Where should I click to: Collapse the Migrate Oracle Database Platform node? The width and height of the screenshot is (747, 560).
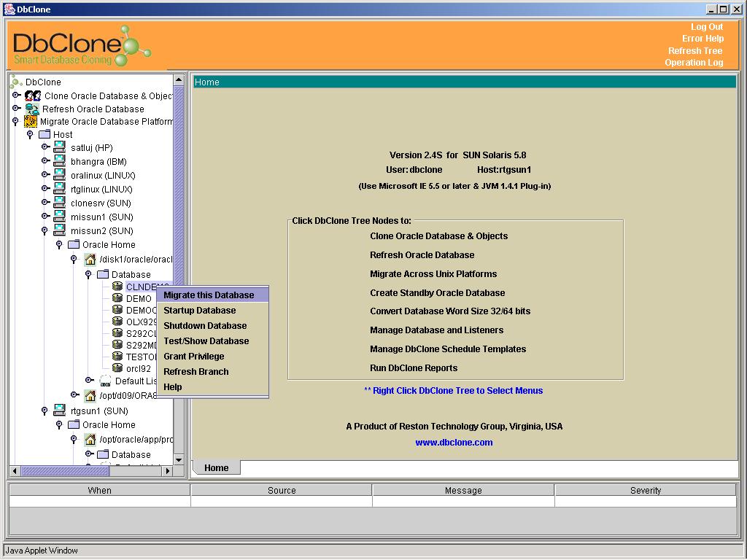15,122
